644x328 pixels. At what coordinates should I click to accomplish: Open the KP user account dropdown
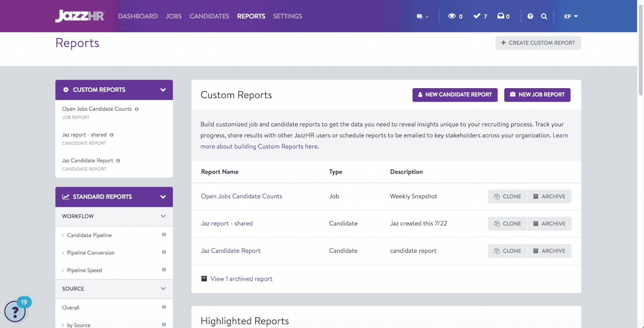coord(571,17)
